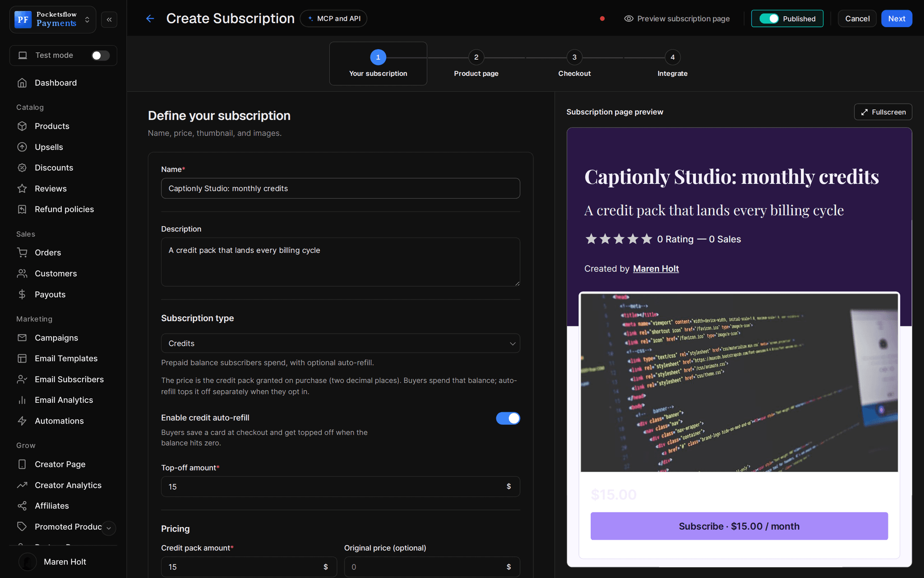Screen dimensions: 924x578
Task: Select step 1 Your subscription
Action: point(378,64)
